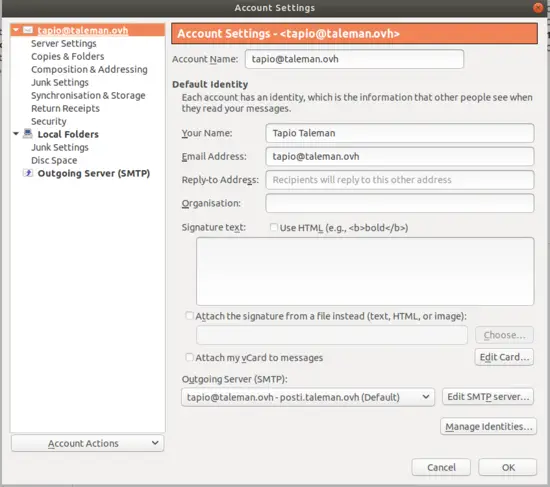
Task: Select Outgoing Server (SMTP) in the tree
Action: click(x=94, y=173)
